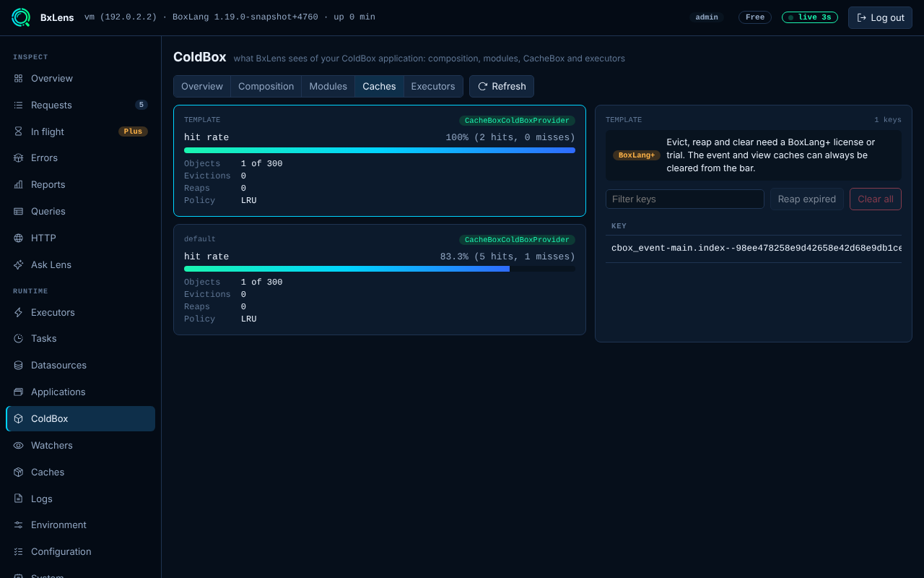
Task: Switch to the Overview tab
Action: tap(202, 86)
